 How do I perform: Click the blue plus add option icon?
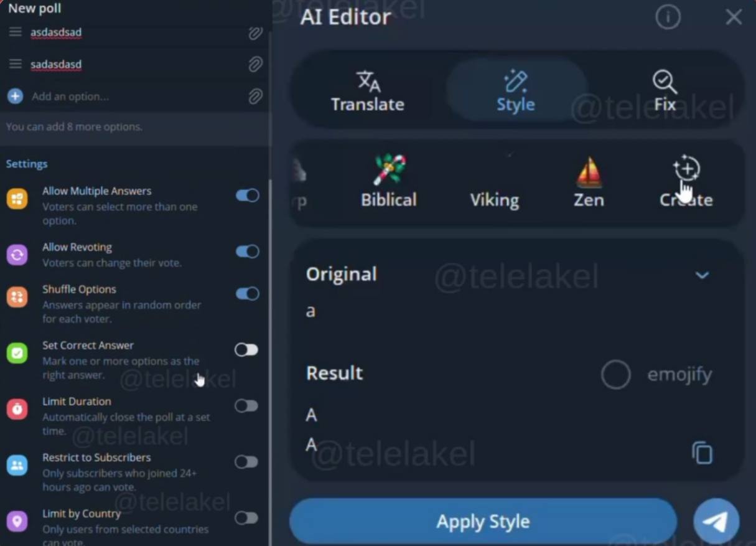pyautogui.click(x=16, y=96)
